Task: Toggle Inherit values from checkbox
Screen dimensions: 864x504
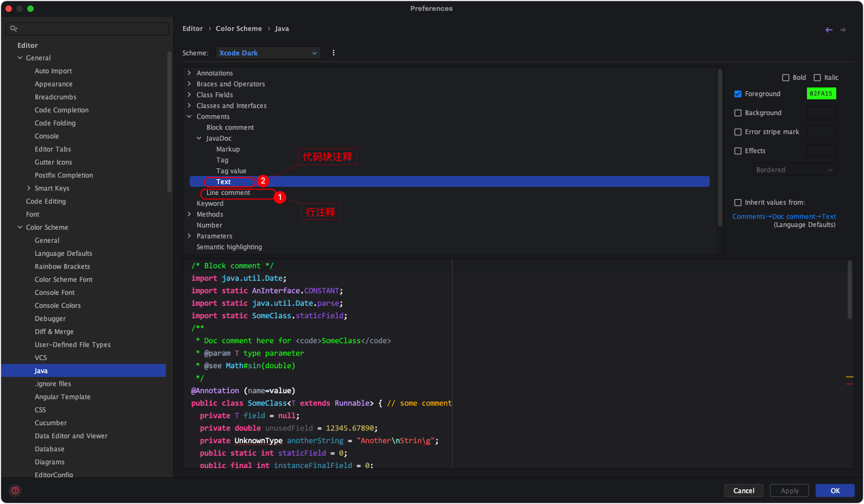Action: [738, 203]
